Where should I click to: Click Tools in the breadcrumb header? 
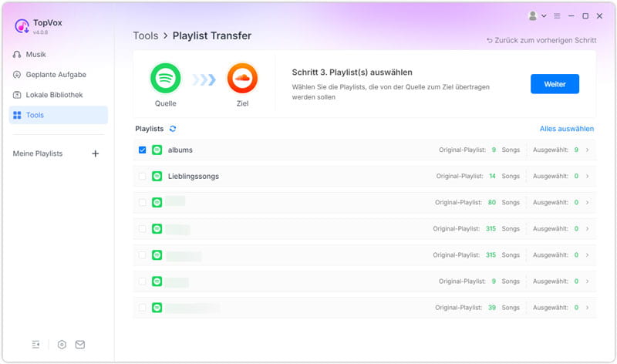[145, 35]
